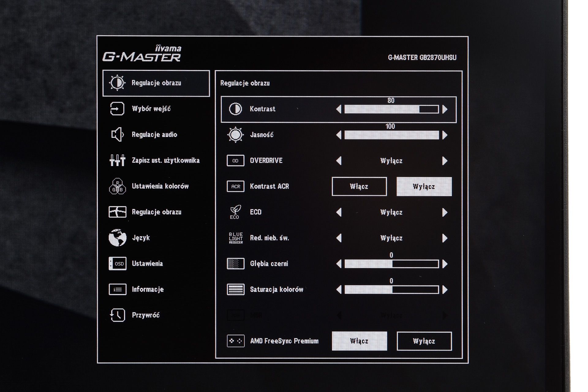The width and height of the screenshot is (588, 392).
Task: Click the Saturacja kolorów stripes icon
Action: pyautogui.click(x=235, y=289)
